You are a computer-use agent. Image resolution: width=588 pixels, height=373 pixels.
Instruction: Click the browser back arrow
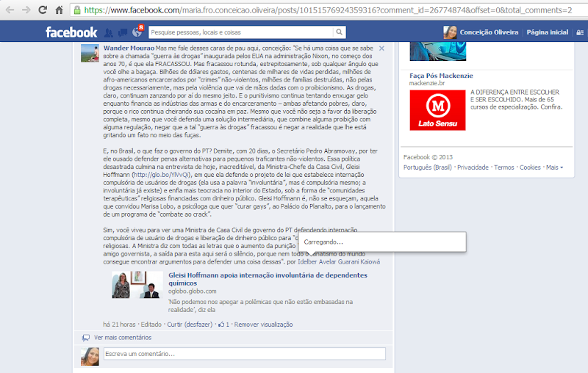tap(10, 10)
